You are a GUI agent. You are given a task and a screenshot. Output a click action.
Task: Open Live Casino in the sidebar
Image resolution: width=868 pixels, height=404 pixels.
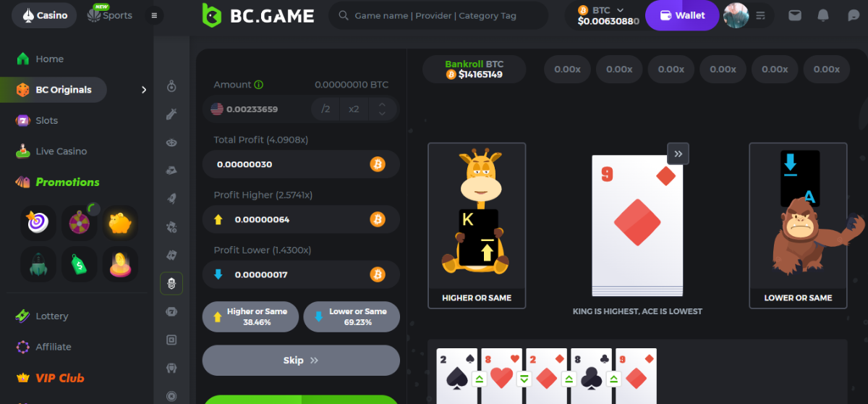click(x=61, y=151)
